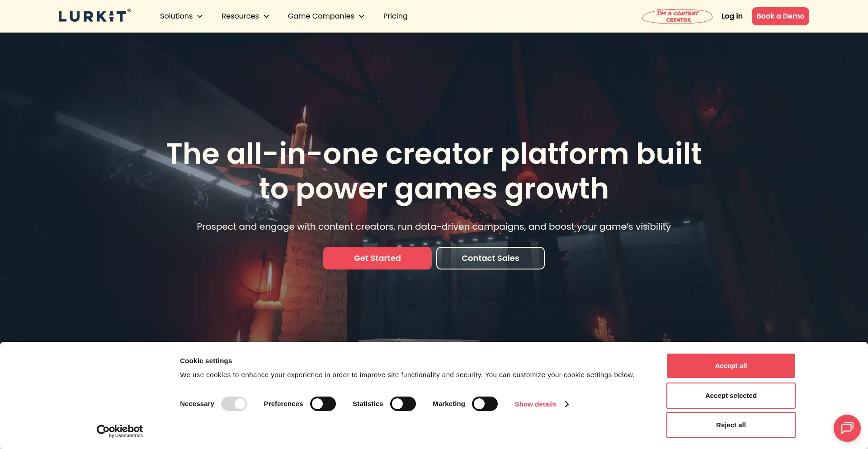The height and width of the screenshot is (449, 868).
Task: Enable the Statistics cookie switch
Action: (x=403, y=404)
